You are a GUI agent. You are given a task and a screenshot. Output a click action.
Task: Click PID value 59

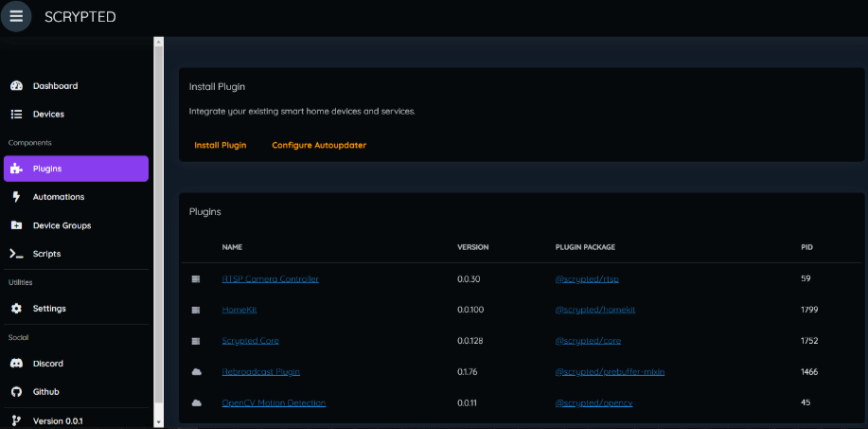tap(806, 278)
